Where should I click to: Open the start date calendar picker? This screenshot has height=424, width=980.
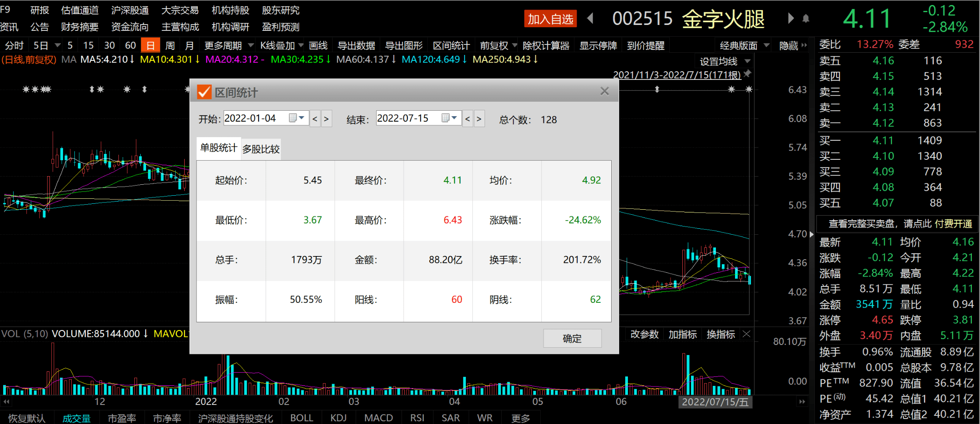(297, 118)
